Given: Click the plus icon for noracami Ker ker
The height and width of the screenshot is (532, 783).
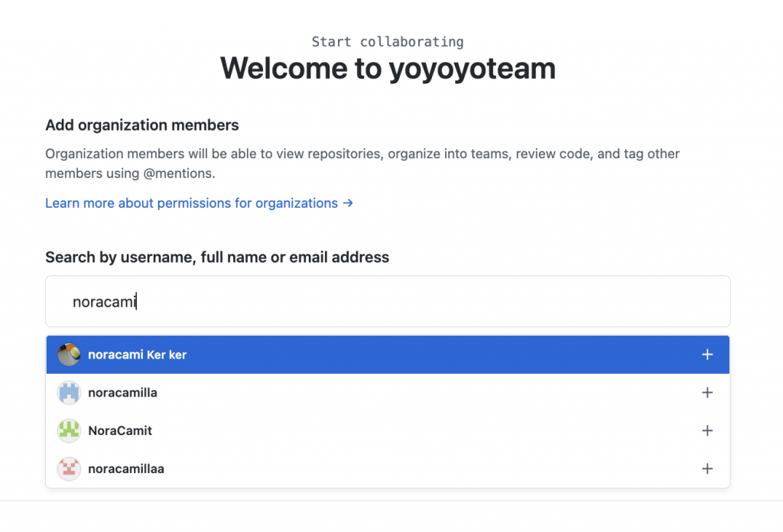Looking at the screenshot, I should coord(707,355).
